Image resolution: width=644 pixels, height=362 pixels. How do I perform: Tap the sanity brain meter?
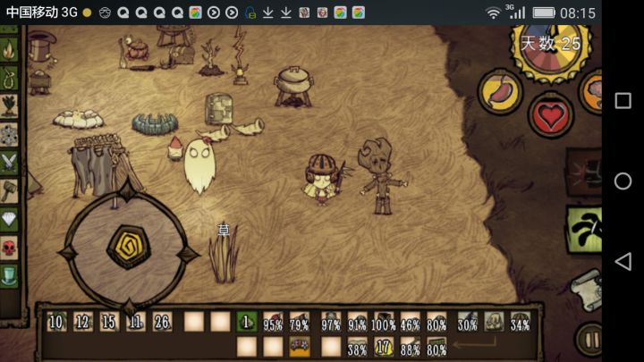pos(592,91)
